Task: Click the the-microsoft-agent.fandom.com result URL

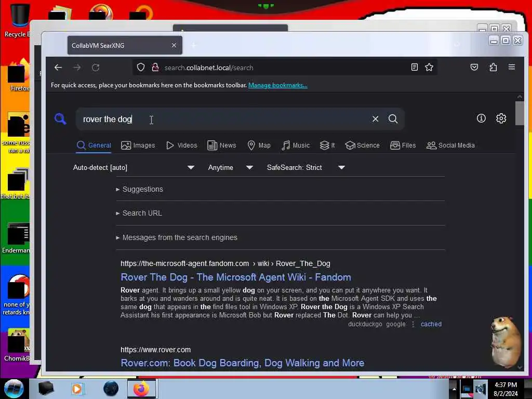Action: coord(225,263)
